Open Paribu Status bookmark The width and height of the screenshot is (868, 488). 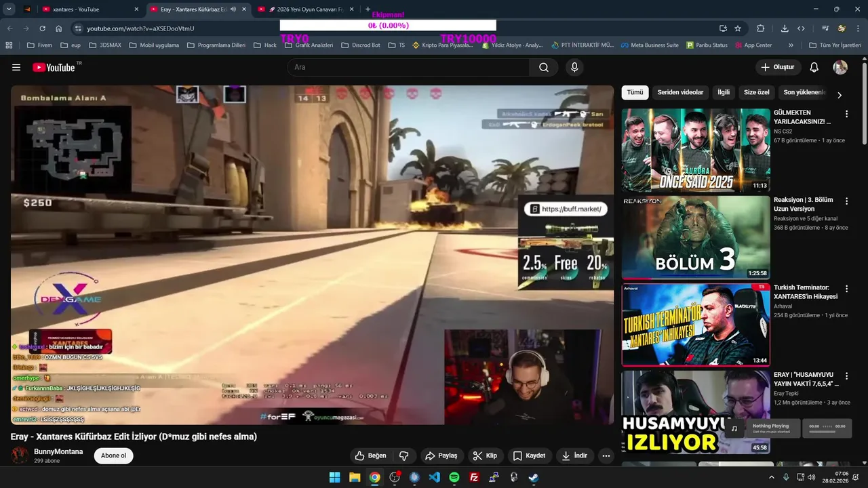click(707, 45)
